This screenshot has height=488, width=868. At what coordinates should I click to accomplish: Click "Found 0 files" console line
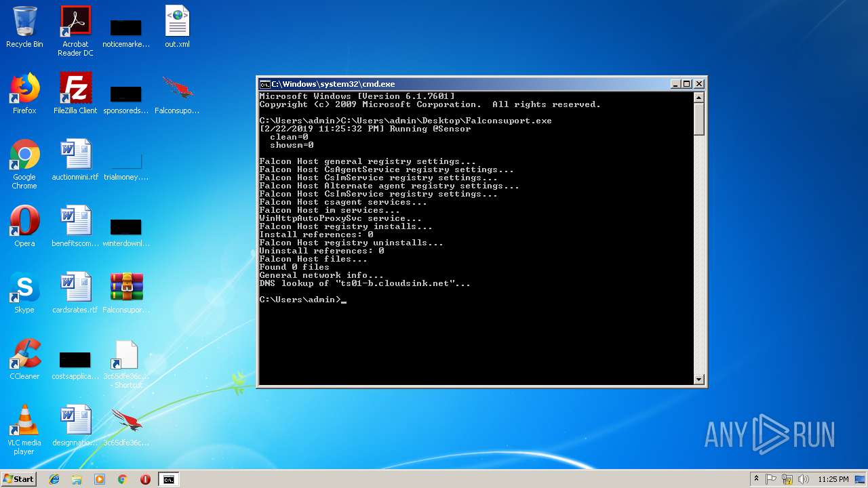point(294,267)
